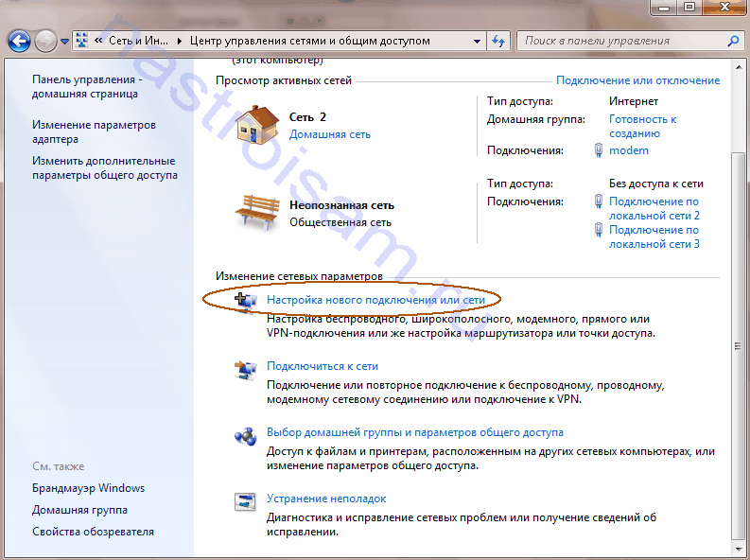
Task: Click the park bench unidentified network icon
Action: [255, 211]
